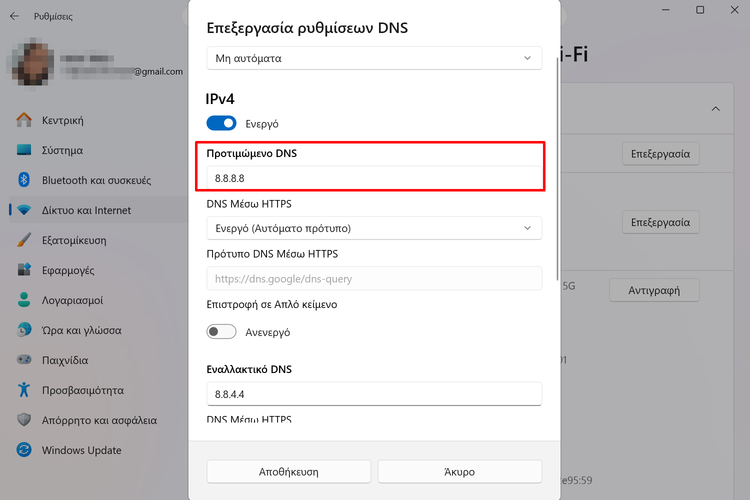Collapse the Wi-Fi section chevron
This screenshot has height=500, width=750.
coord(715,108)
